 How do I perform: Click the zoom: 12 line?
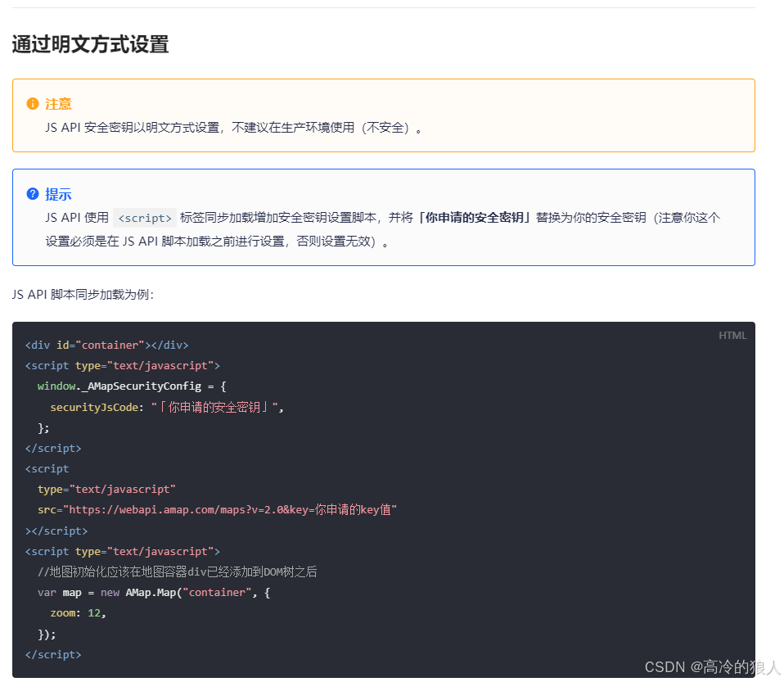click(78, 613)
